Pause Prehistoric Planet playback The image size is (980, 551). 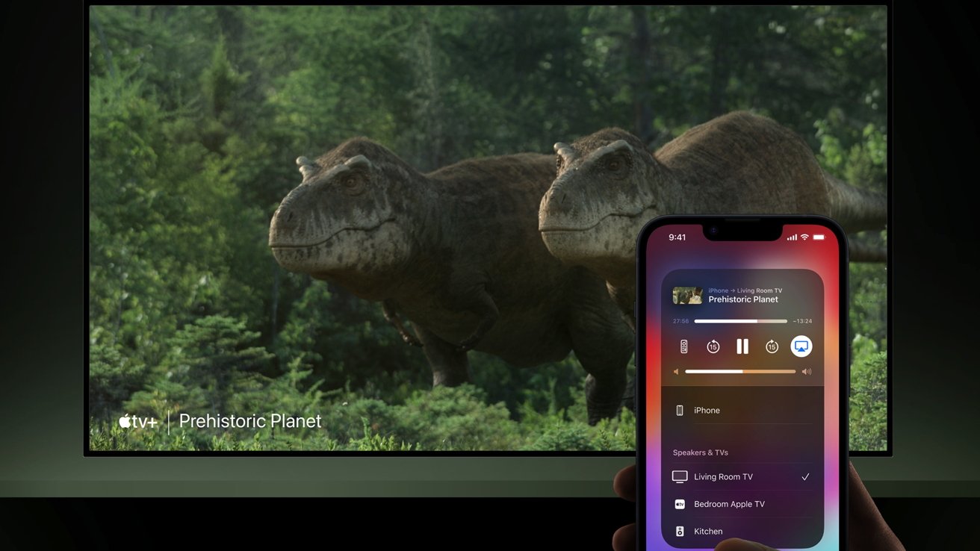(742, 346)
